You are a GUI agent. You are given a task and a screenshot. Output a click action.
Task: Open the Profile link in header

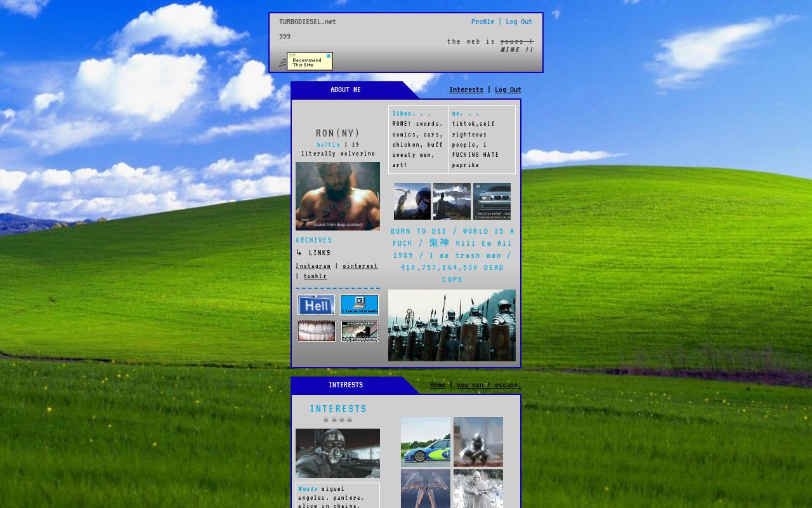483,22
